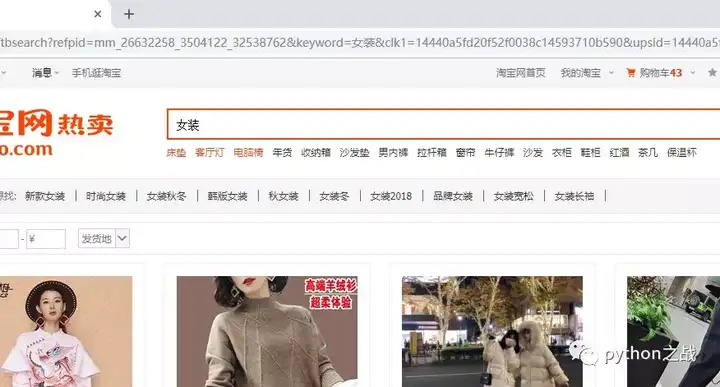The image size is (720, 387).
Task: Click the browser address bar URL
Action: [360, 43]
